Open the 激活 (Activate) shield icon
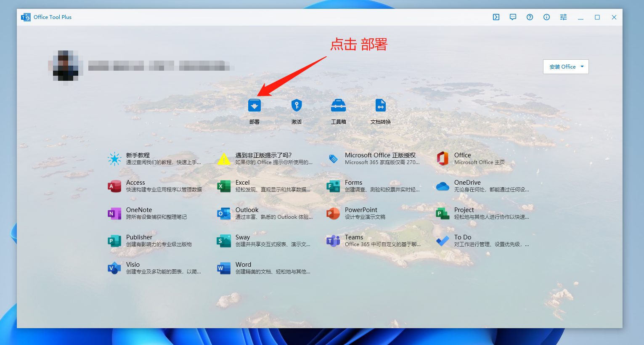644x345 pixels. tap(297, 105)
